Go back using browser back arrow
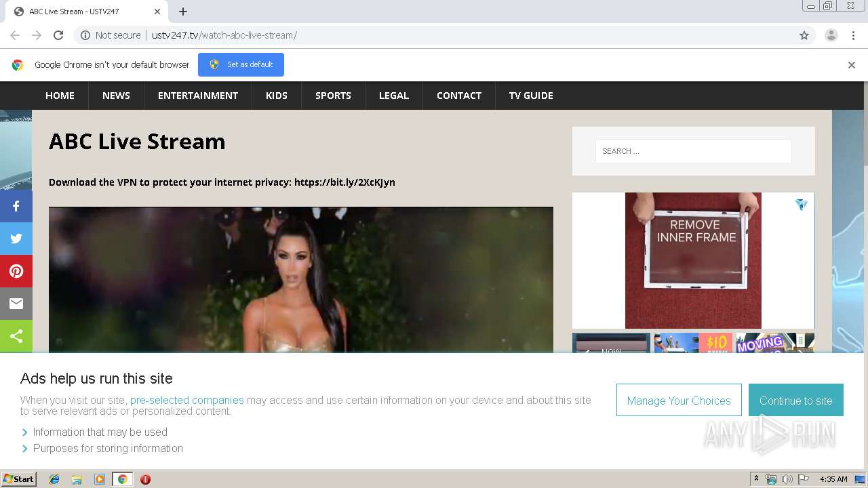This screenshot has width=868, height=488. pyautogui.click(x=15, y=35)
